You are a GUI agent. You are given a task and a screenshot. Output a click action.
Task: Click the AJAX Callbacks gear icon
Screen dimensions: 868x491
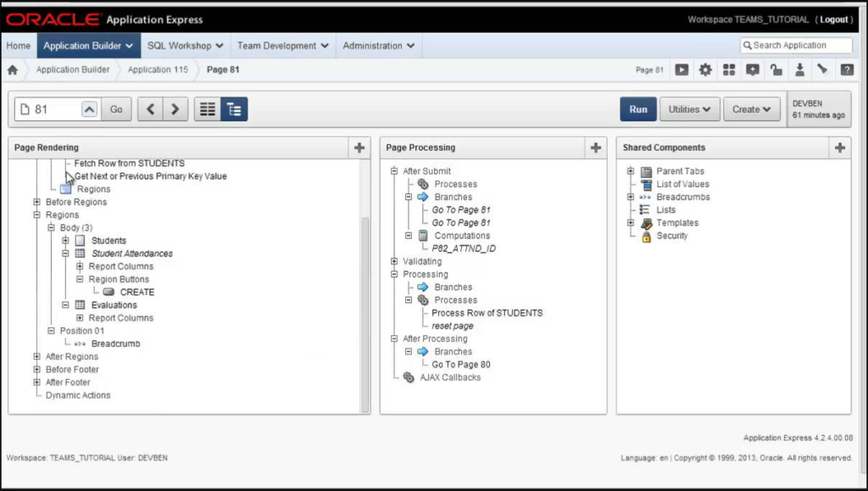coord(409,377)
